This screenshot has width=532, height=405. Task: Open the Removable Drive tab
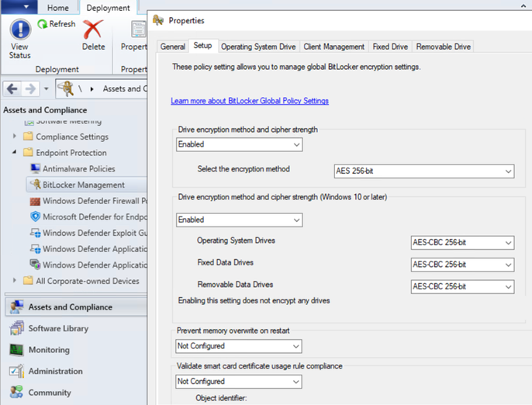click(x=443, y=47)
